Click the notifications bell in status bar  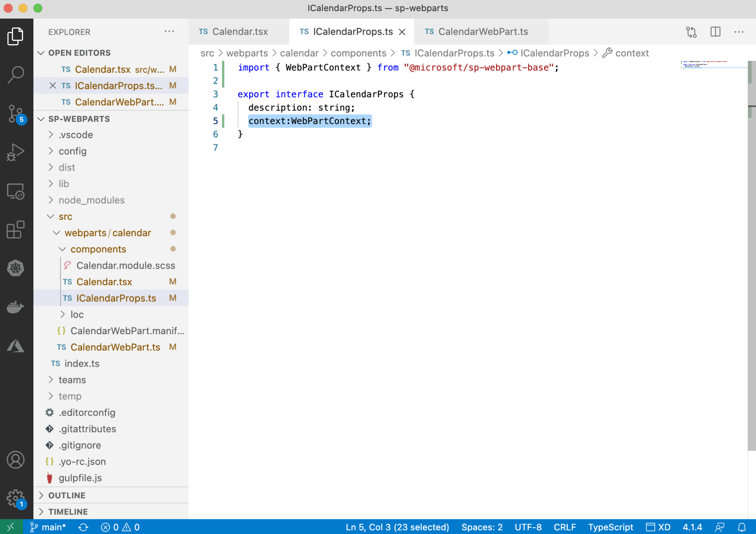click(x=742, y=527)
